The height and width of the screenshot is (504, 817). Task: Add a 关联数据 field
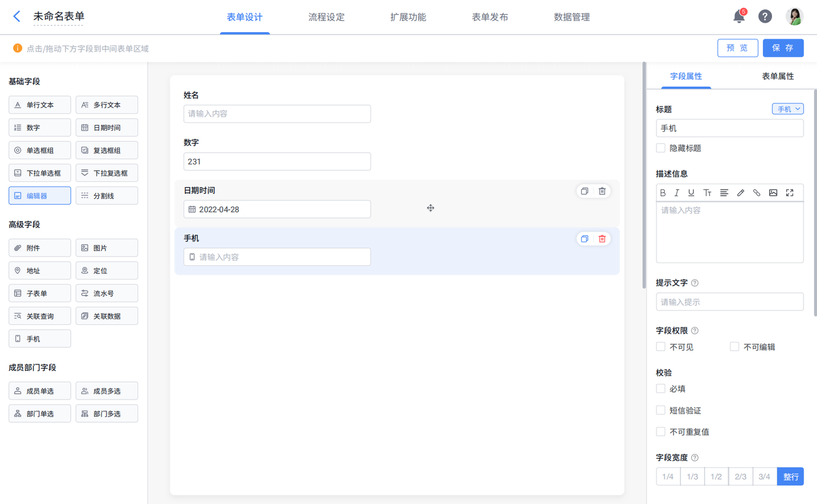(107, 316)
